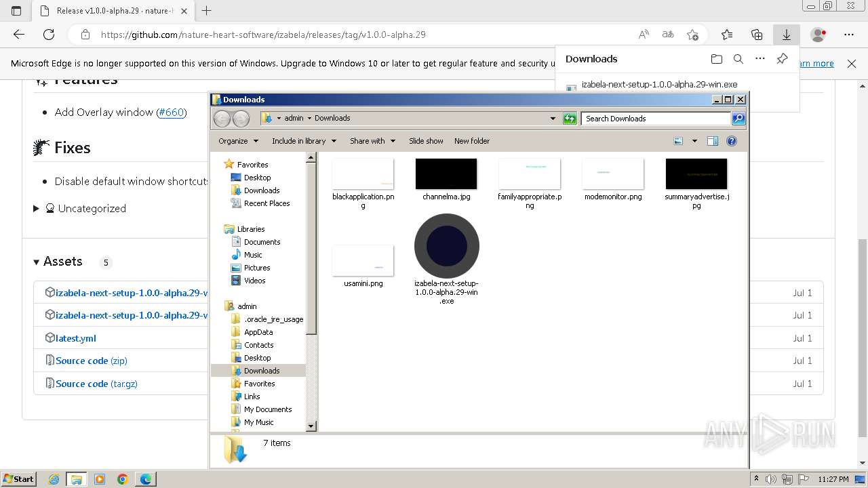The image size is (868, 488).
Task: Pin the Downloads flyout
Action: 782,59
